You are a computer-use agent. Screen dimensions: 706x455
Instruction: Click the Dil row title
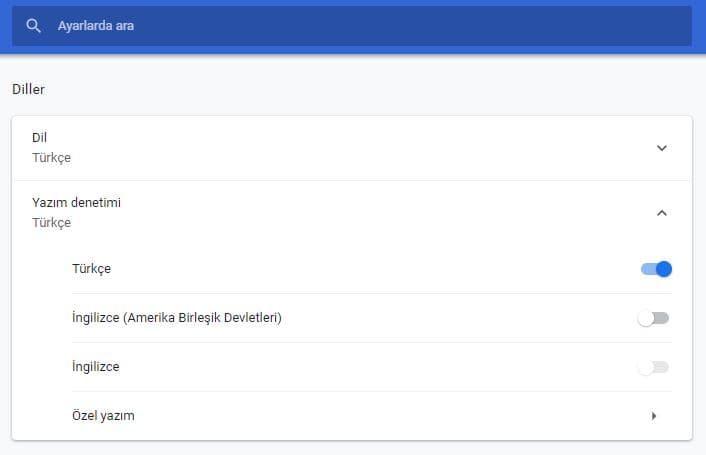40,137
